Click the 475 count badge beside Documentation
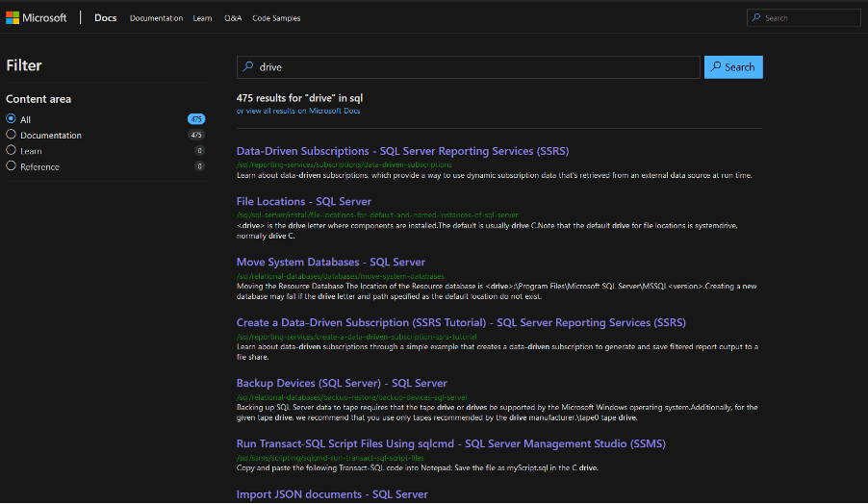 [x=196, y=135]
